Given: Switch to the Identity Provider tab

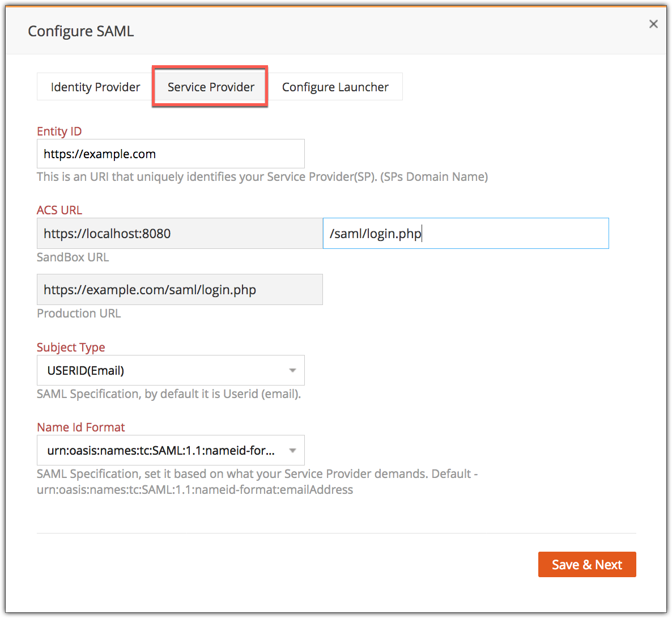Looking at the screenshot, I should [95, 87].
